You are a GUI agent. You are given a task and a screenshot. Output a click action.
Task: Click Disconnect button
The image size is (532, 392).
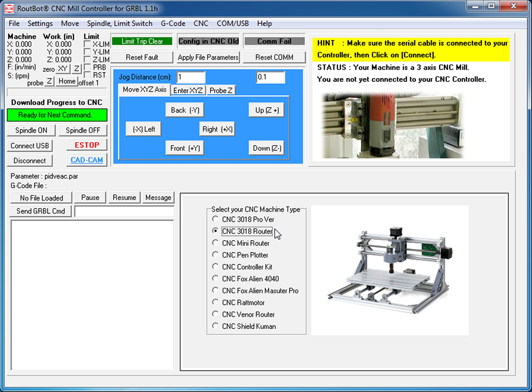30,161
